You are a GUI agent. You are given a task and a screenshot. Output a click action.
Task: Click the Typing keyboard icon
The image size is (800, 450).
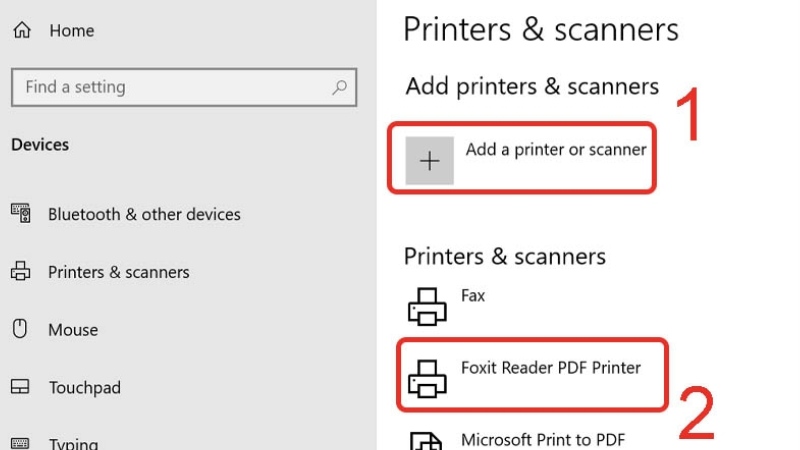point(21,443)
